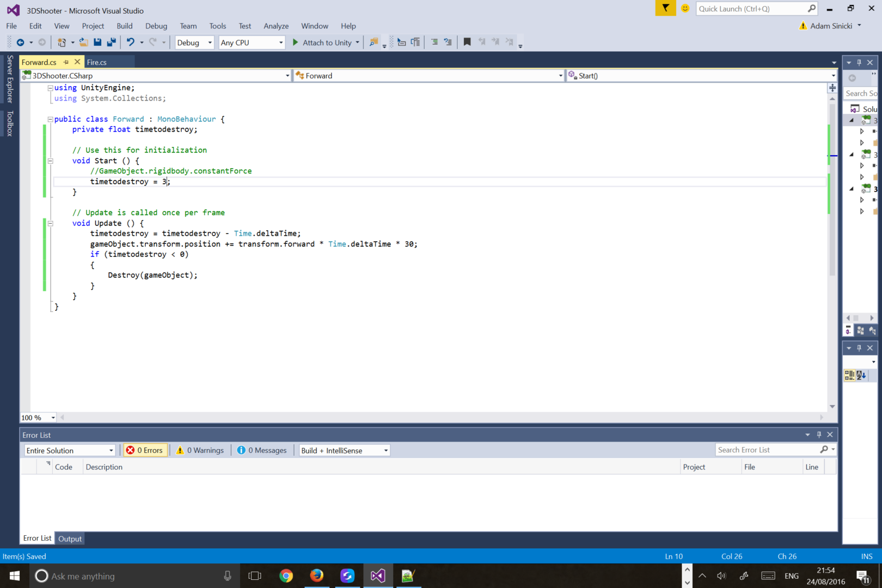Open the Any CPU platform dropdown
Viewport: 882px width, 588px height.
coord(252,42)
